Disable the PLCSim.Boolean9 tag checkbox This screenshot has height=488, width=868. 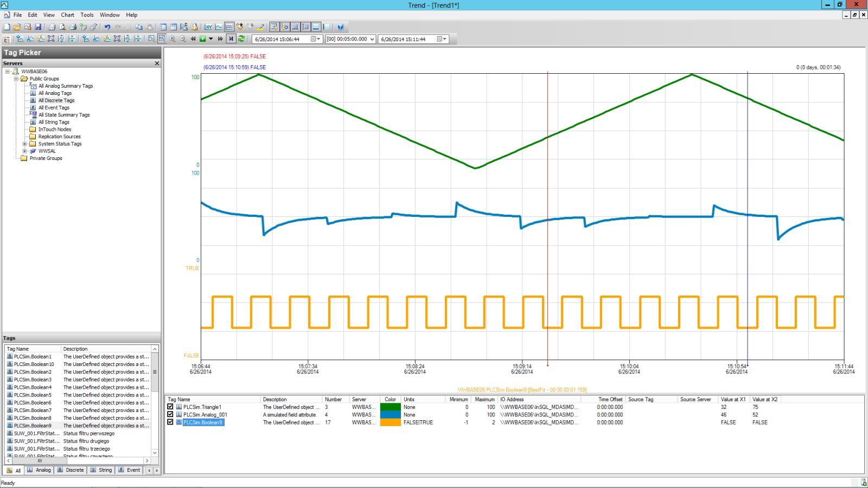[170, 422]
